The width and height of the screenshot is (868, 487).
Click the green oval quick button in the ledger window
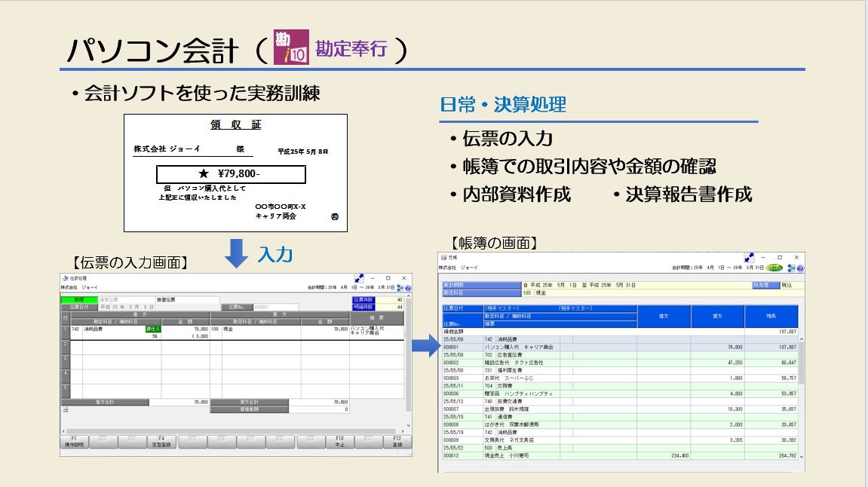tap(774, 268)
